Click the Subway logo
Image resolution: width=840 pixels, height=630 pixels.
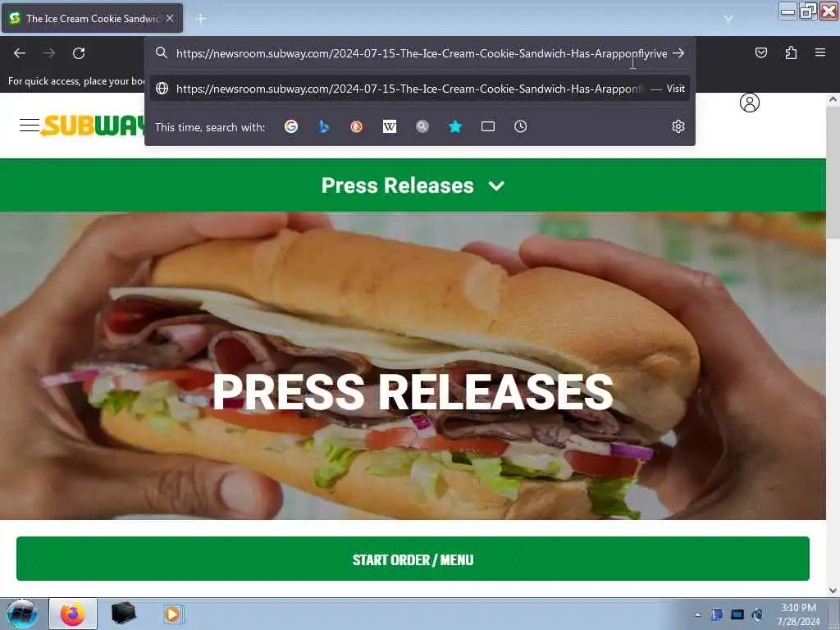94,126
